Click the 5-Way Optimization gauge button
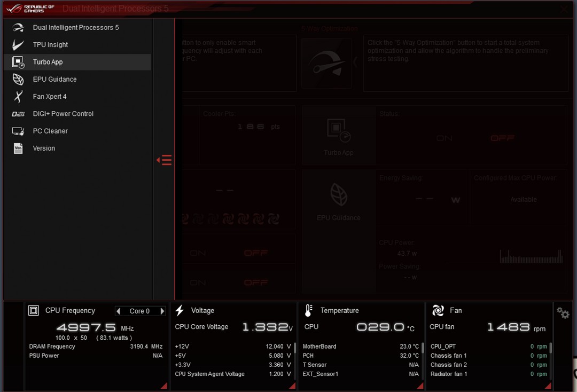The image size is (577, 392). click(326, 64)
